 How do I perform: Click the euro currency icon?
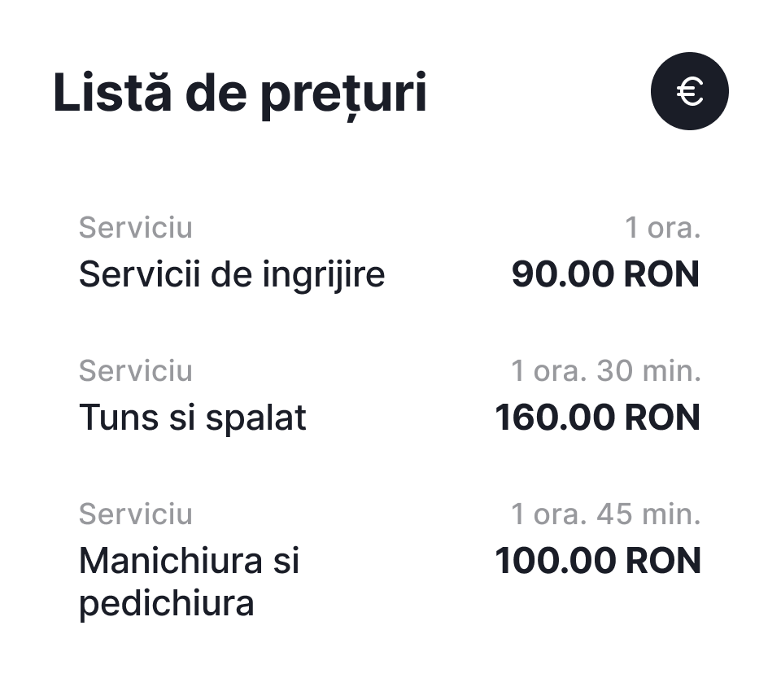tap(689, 91)
